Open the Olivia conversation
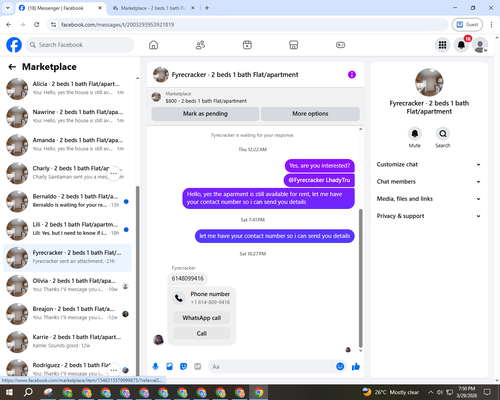Screen dimensions: 500x400 click(x=67, y=286)
